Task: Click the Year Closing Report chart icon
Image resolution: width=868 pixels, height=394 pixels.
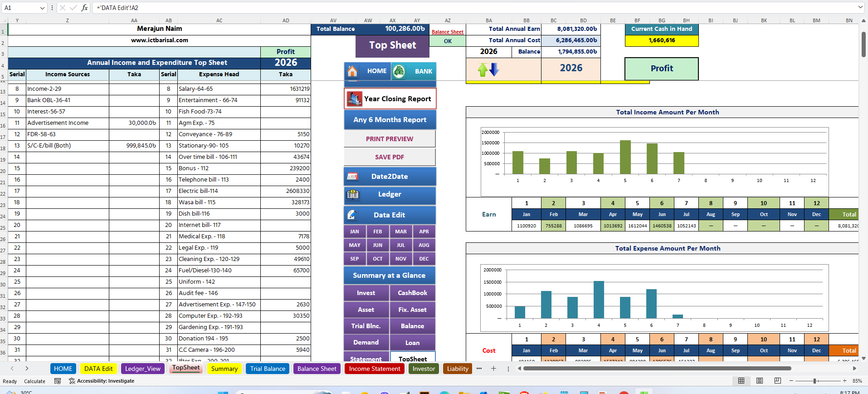Action: point(354,98)
